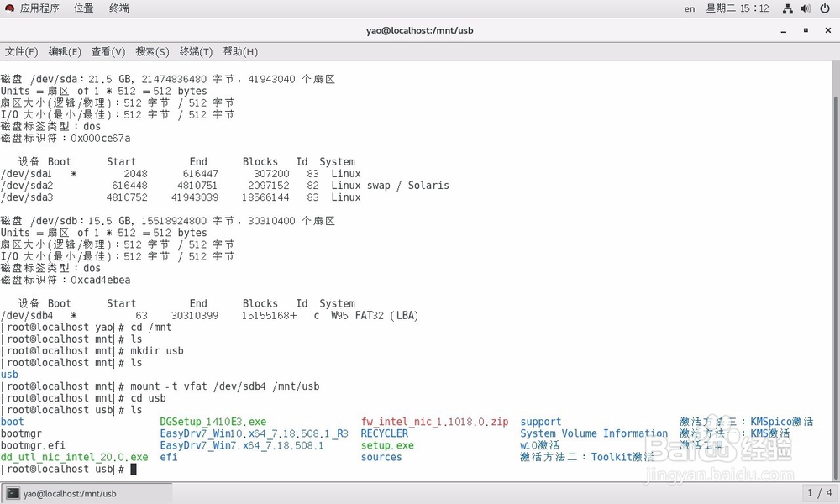The height and width of the screenshot is (504, 840).
Task: Click the terminal vertical scrollbar
Action: click(x=837, y=288)
